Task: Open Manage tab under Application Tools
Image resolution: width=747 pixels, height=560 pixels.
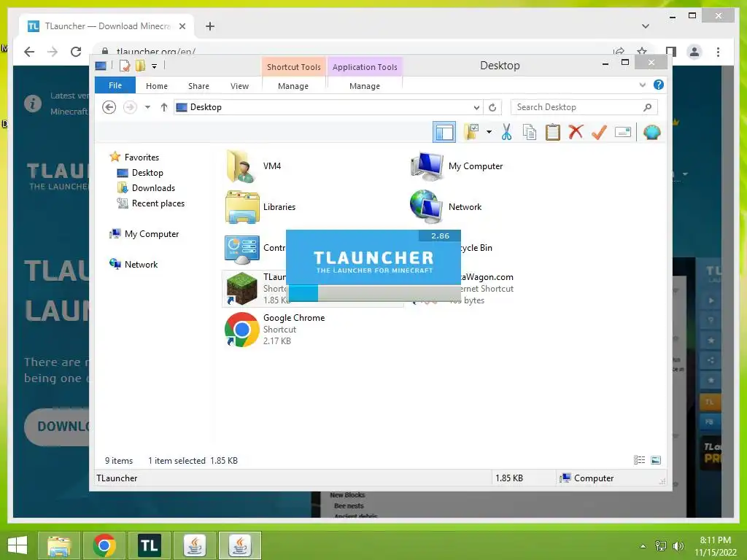Action: [x=365, y=86]
